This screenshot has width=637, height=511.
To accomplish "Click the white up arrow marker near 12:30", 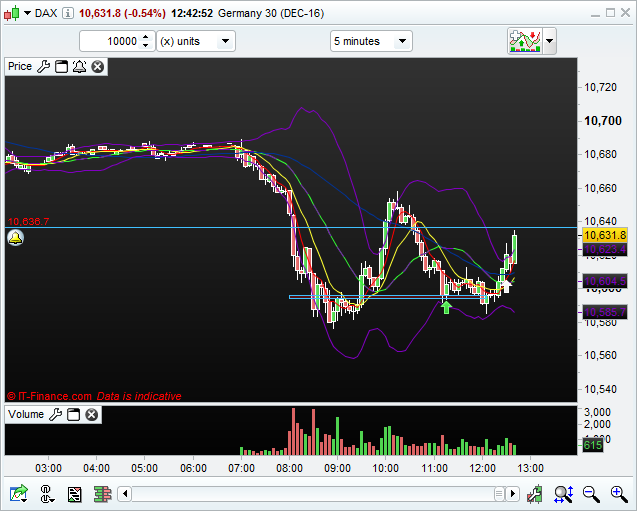I will point(506,286).
